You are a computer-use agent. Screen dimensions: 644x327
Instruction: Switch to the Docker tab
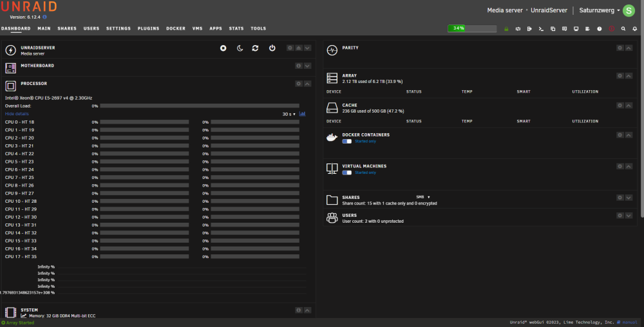coord(176,28)
